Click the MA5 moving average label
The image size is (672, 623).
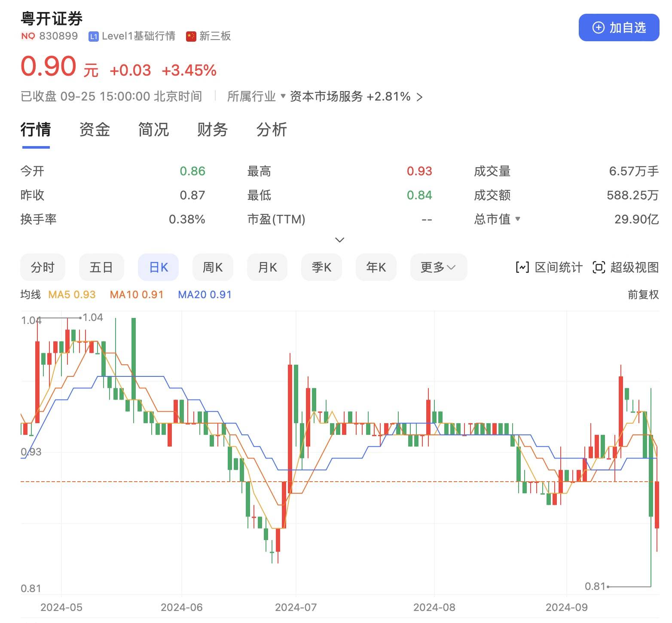[72, 295]
